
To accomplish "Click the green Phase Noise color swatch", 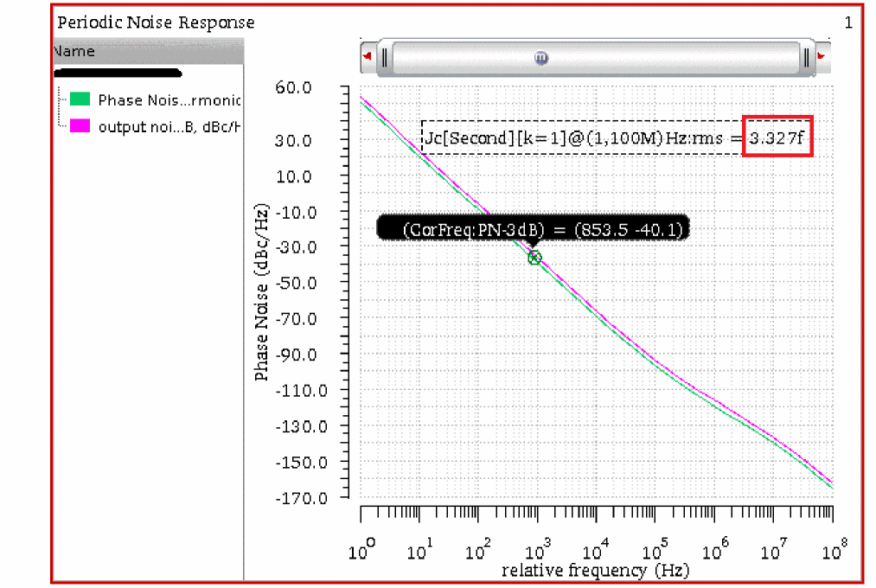I will (x=80, y=100).
